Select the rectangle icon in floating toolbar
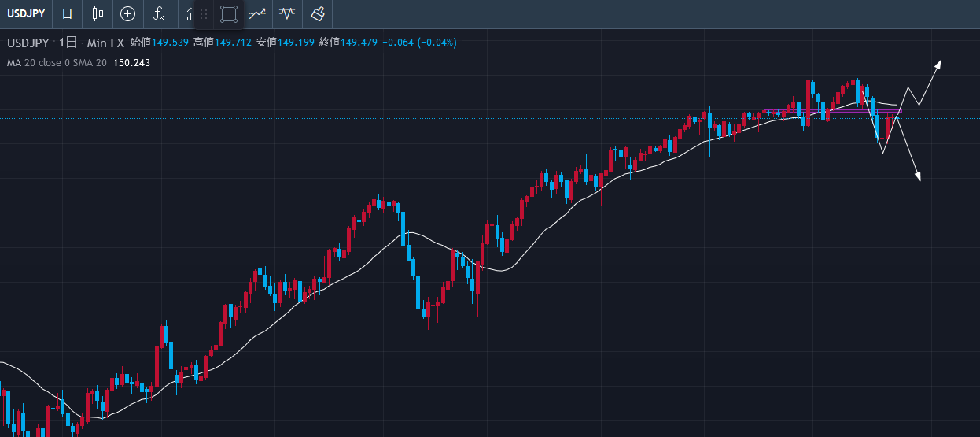This screenshot has width=980, height=437. coord(228,13)
